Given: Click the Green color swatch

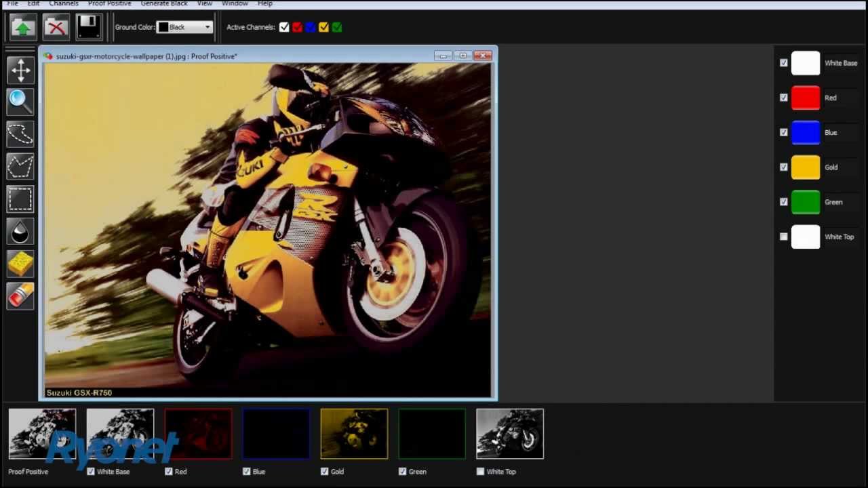Looking at the screenshot, I should pos(806,202).
